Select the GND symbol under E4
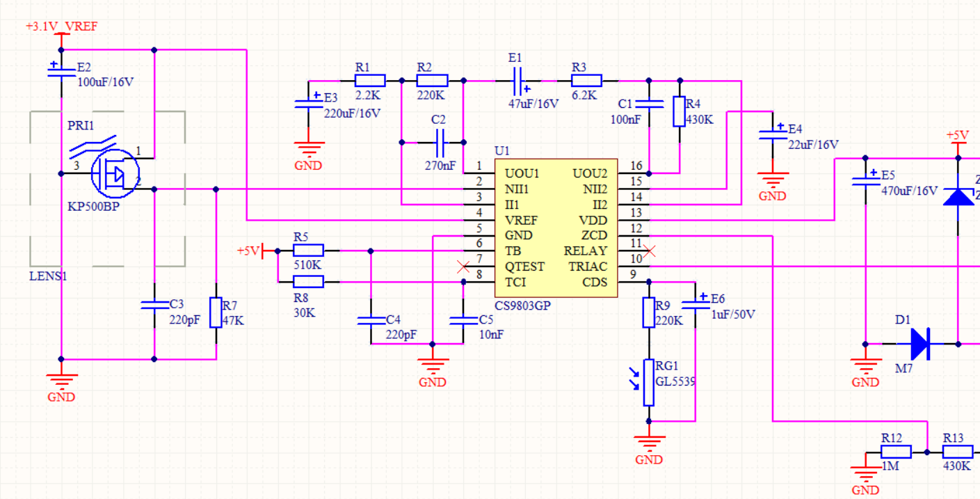The height and width of the screenshot is (499, 980). click(x=773, y=185)
